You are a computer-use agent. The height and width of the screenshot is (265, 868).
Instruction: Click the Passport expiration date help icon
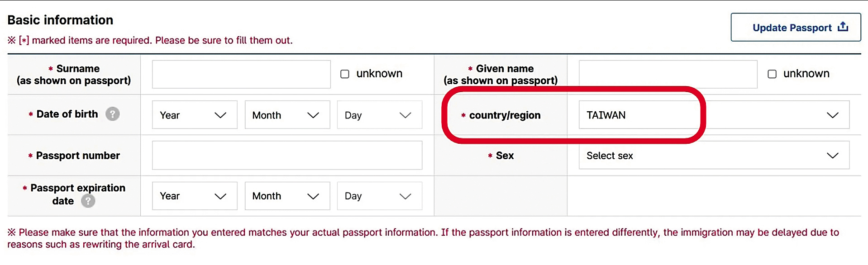[88, 201]
